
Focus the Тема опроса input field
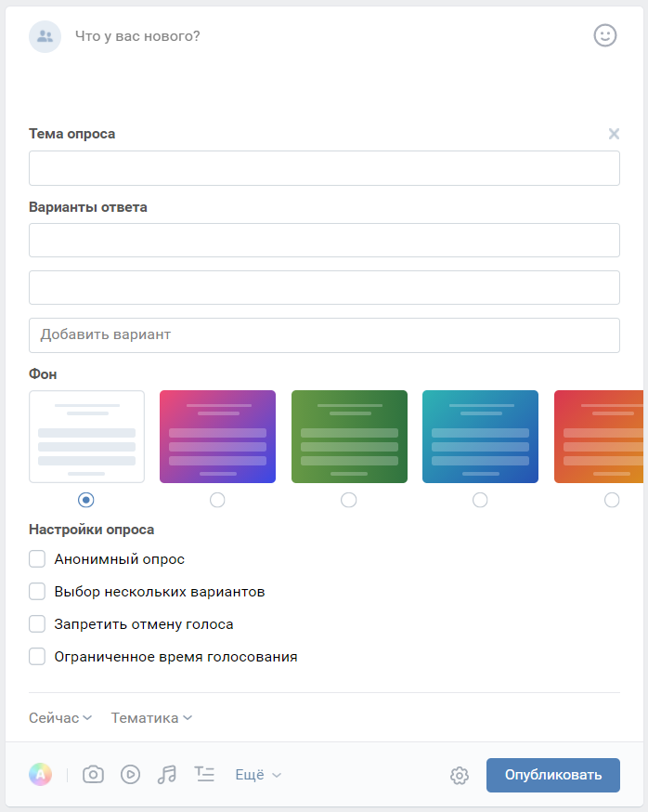point(324,168)
